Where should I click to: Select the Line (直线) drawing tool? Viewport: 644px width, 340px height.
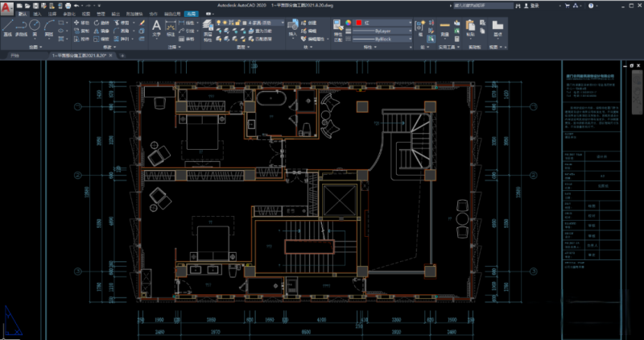(7, 27)
